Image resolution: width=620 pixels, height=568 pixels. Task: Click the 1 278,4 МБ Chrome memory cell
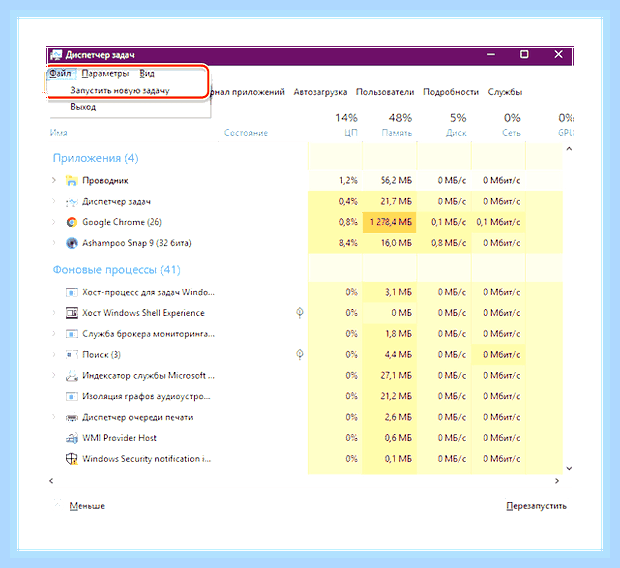pyautogui.click(x=389, y=222)
